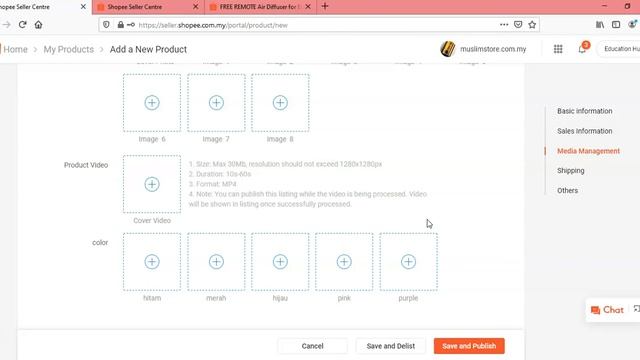Jump to Shipping section
Image resolution: width=640 pixels, height=360 pixels.
tap(571, 171)
